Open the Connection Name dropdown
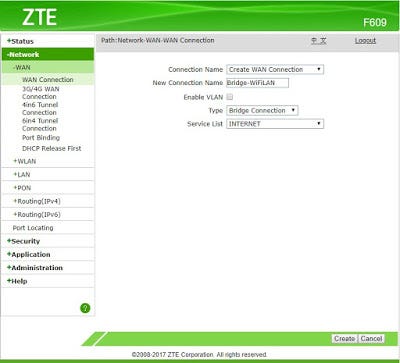The width and height of the screenshot is (400, 363). (x=275, y=69)
